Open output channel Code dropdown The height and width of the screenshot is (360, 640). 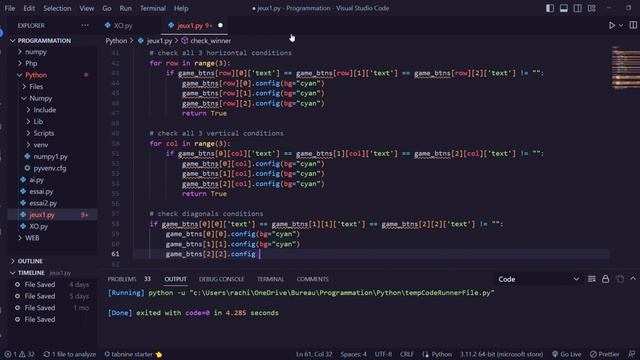[x=538, y=279]
